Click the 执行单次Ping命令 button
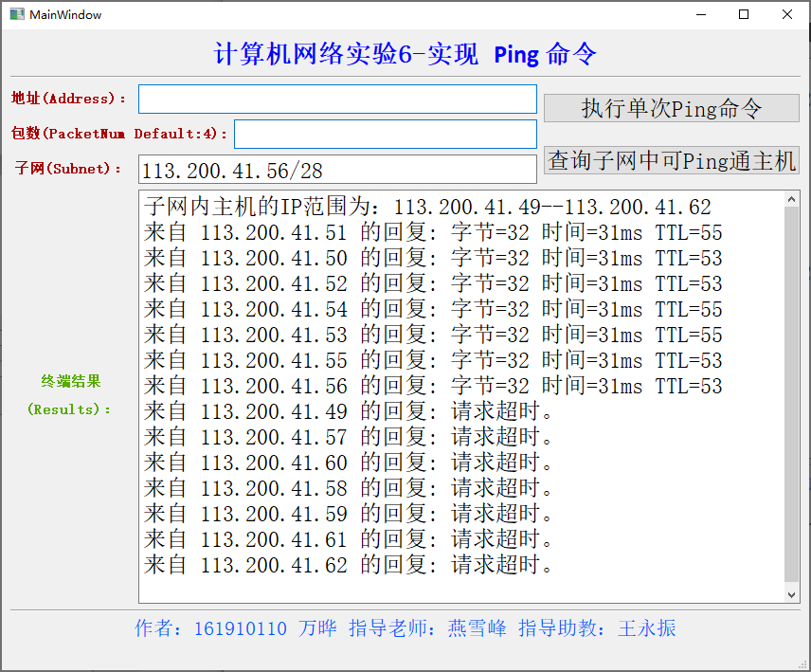Viewport: 811px width, 672px height. pyautogui.click(x=671, y=108)
